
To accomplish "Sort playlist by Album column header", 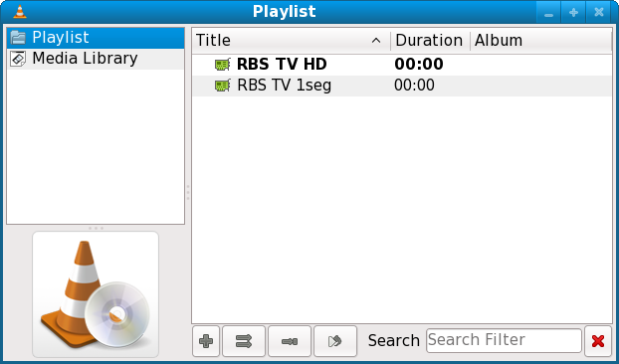I will pyautogui.click(x=541, y=41).
